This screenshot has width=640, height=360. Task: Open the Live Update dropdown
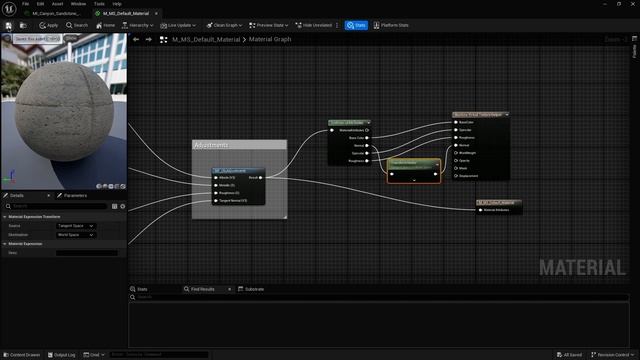[x=178, y=25]
